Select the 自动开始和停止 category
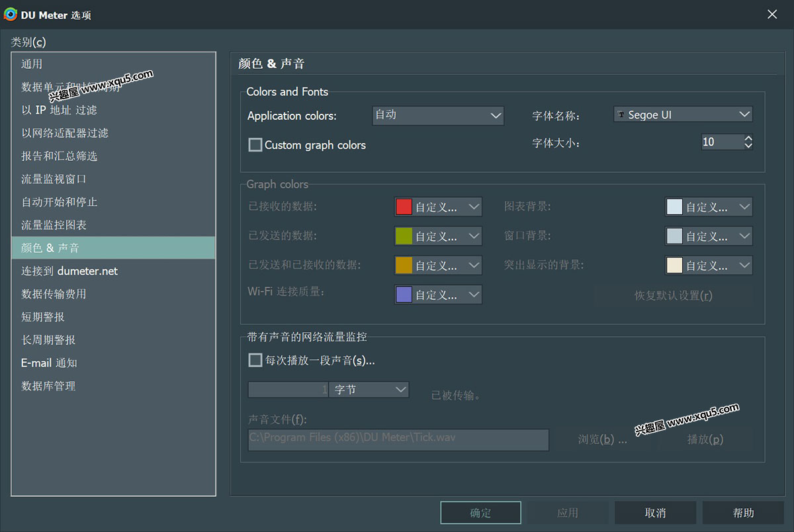Image resolution: width=794 pixels, height=532 pixels. point(113,202)
